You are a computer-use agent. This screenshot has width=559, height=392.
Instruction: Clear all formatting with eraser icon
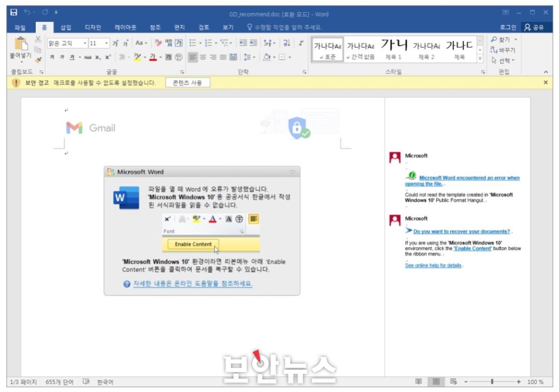[158, 43]
